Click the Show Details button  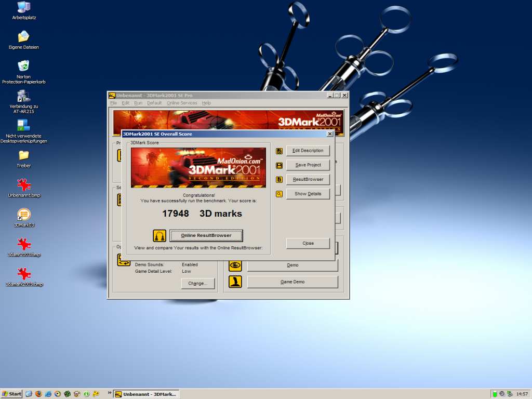pos(308,194)
